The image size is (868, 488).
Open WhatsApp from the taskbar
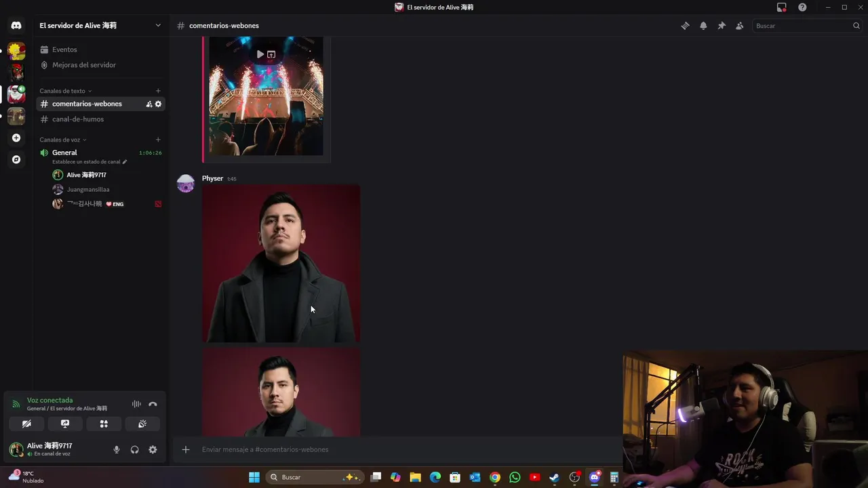click(515, 477)
